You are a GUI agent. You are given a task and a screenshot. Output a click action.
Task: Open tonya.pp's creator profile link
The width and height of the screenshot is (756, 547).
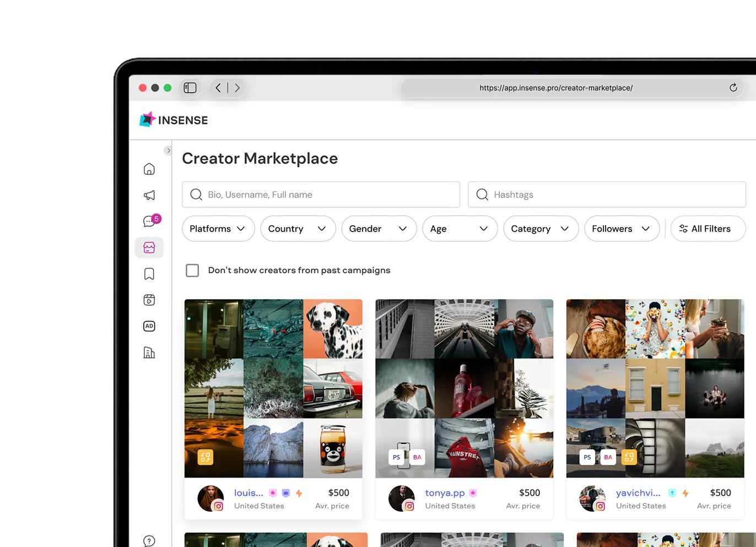445,492
